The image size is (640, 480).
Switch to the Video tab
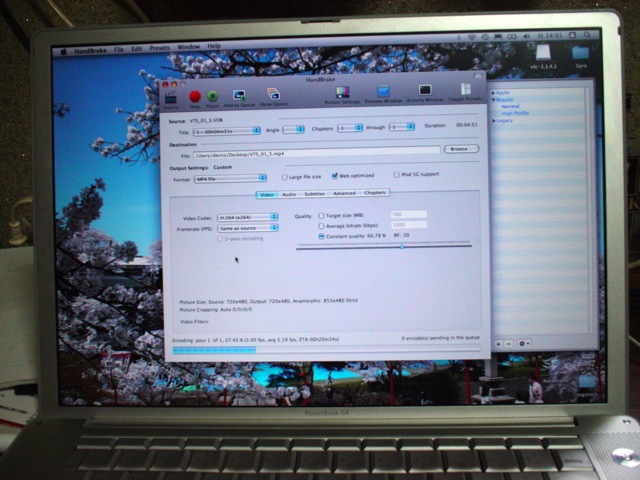click(267, 195)
